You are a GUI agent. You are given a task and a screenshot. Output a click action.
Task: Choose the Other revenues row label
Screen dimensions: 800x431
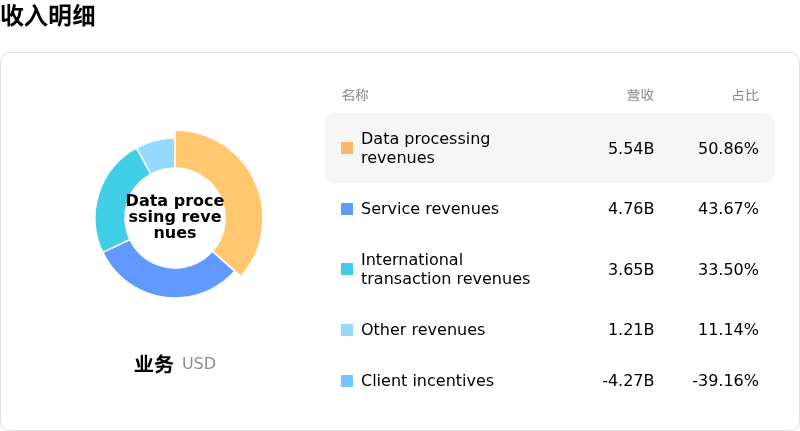pyautogui.click(x=422, y=330)
